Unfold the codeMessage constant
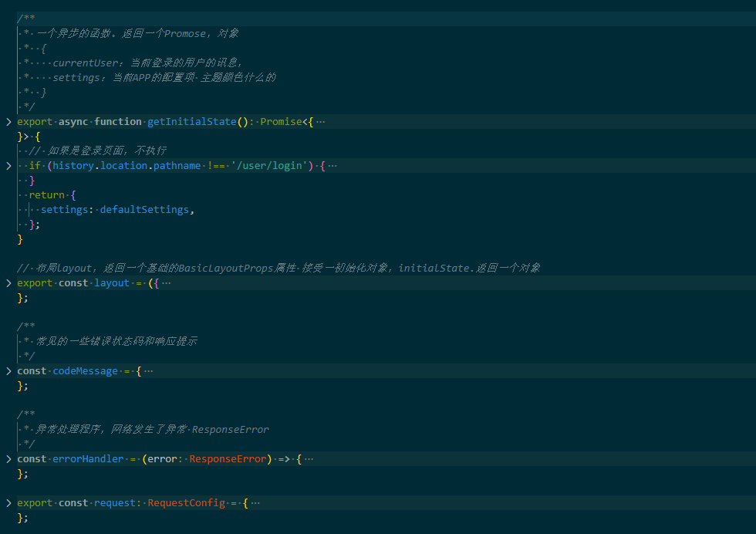756x534 pixels. (x=8, y=371)
